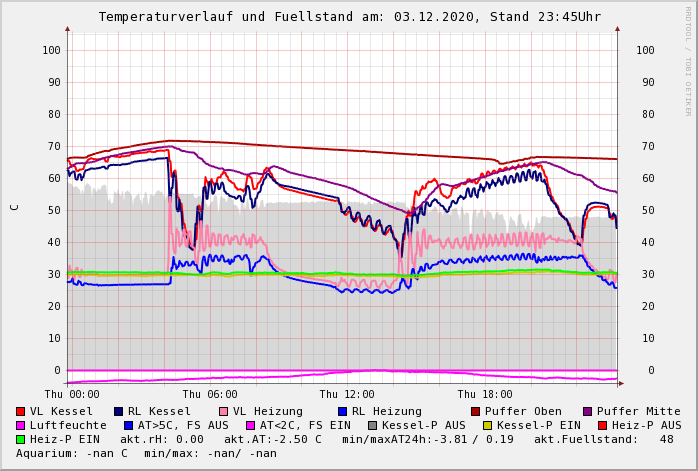Click the red VL Kessel legend swatch
This screenshot has height=471, width=698.
[21, 412]
